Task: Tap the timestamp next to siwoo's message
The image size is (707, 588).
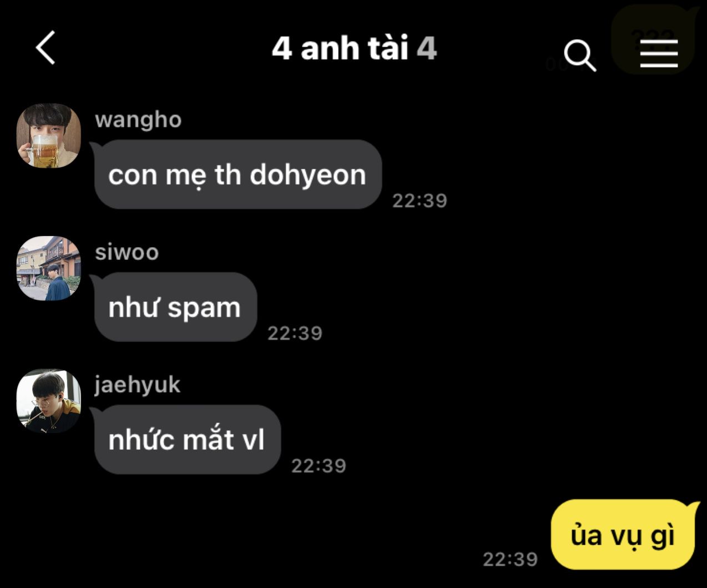Action: [x=295, y=333]
